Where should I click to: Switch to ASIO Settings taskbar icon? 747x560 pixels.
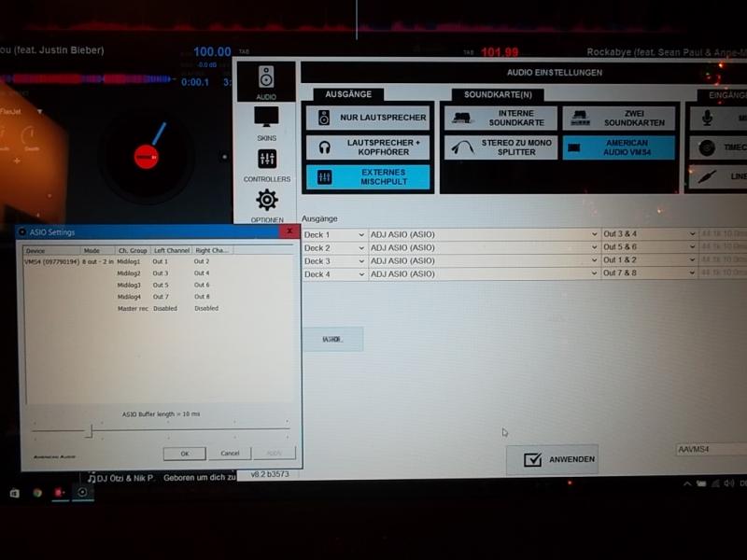point(82,493)
